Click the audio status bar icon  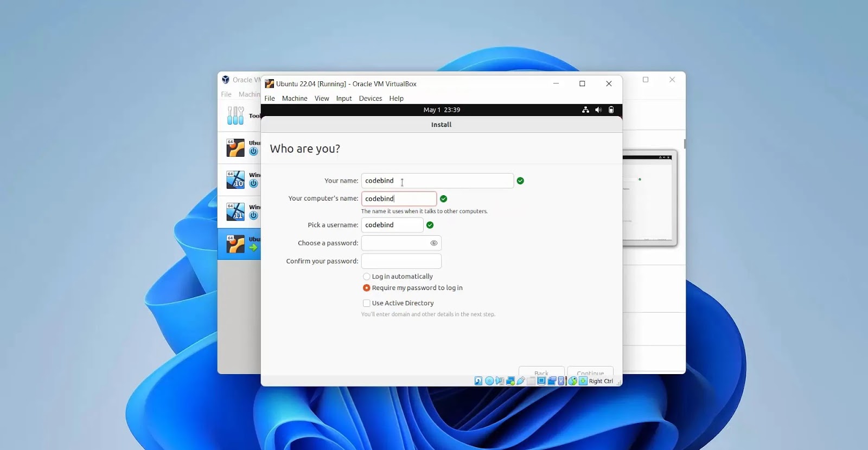[x=500, y=381]
